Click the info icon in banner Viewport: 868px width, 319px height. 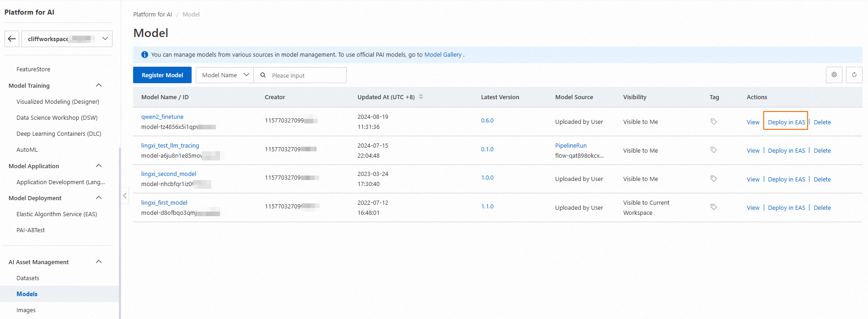pyautogui.click(x=145, y=54)
